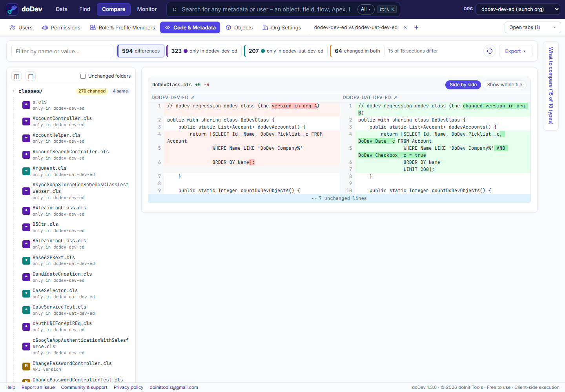Image resolution: width=565 pixels, height=392 pixels.
Task: Show whole file toggle
Action: [x=505, y=85]
